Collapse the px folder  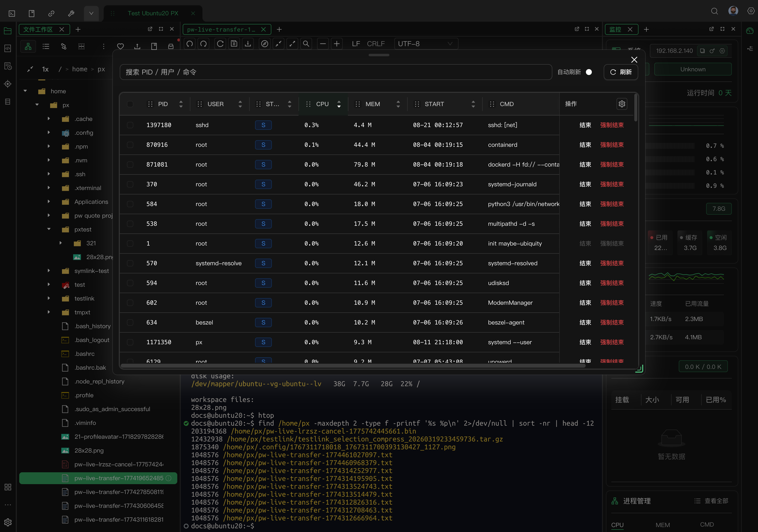pos(37,105)
